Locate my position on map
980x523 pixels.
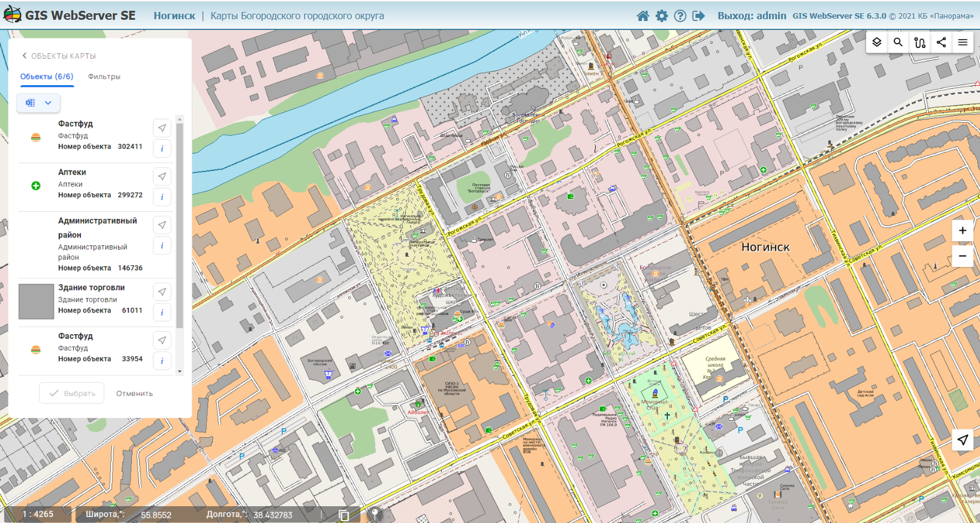[963, 440]
